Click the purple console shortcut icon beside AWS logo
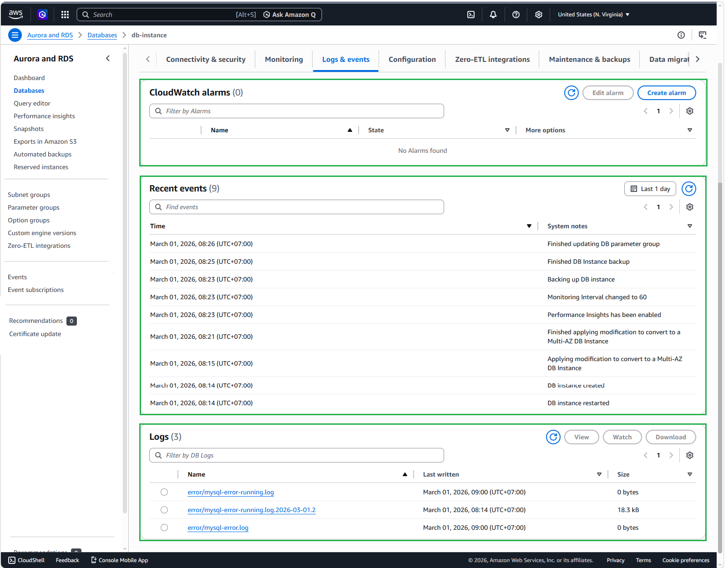This screenshot has width=728, height=568. coord(42,15)
